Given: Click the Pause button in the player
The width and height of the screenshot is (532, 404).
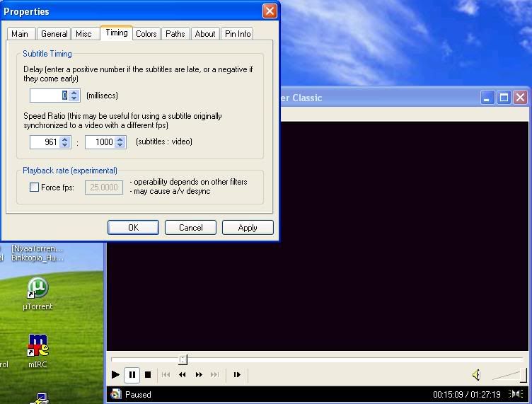Looking at the screenshot, I should (132, 375).
